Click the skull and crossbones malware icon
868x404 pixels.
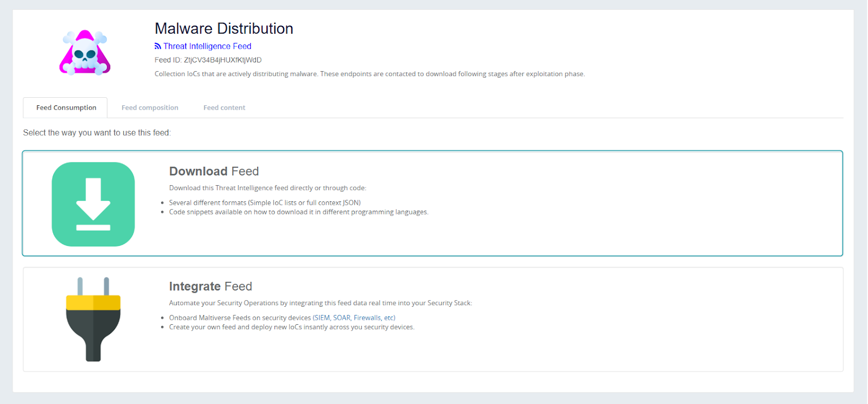[85, 53]
